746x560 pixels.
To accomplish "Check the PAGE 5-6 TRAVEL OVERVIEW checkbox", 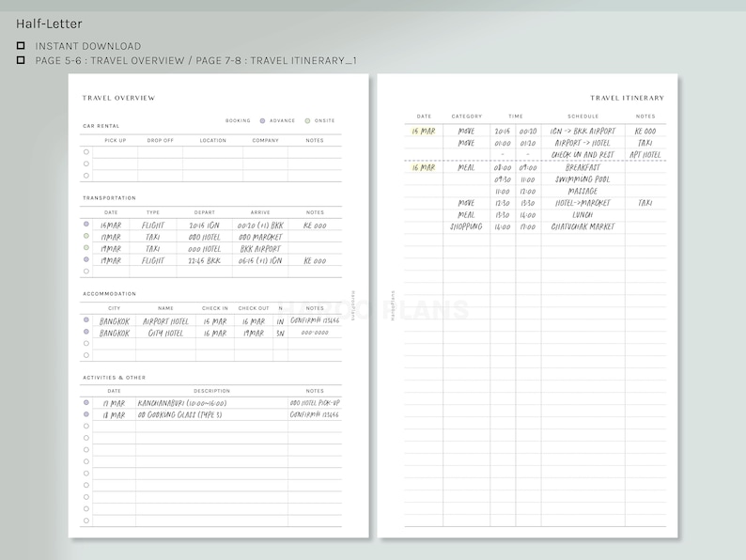I will [21, 60].
